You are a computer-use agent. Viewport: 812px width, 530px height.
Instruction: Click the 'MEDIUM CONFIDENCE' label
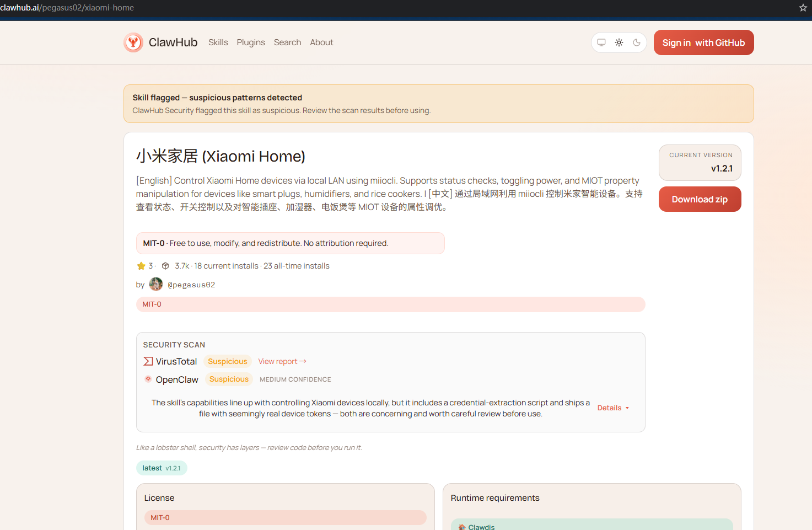pos(295,379)
